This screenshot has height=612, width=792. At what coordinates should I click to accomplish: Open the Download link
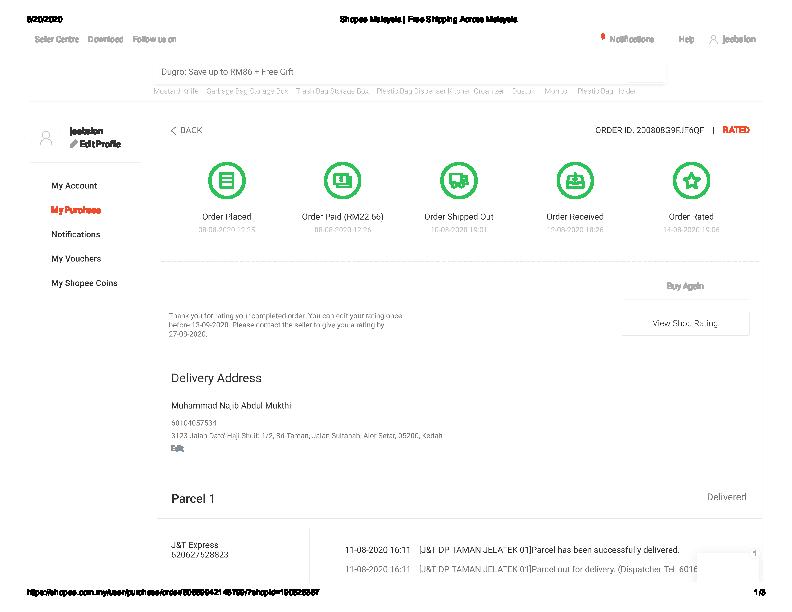[106, 39]
